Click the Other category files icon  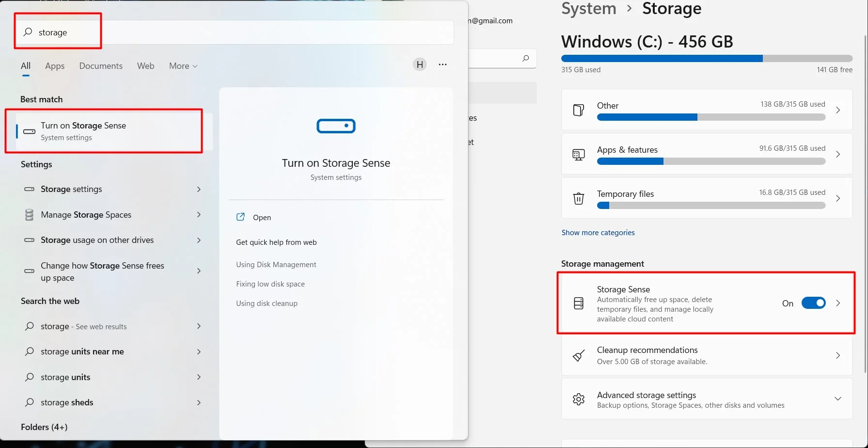[579, 110]
